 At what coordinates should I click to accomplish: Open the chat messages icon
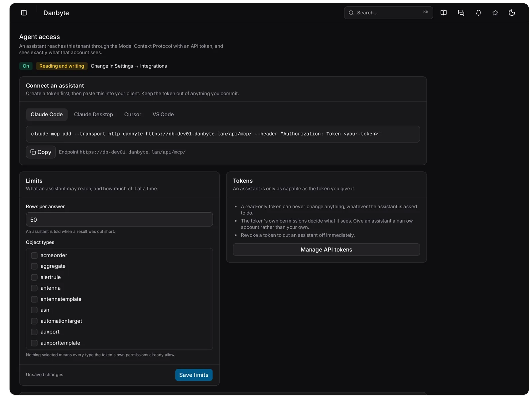tap(461, 13)
